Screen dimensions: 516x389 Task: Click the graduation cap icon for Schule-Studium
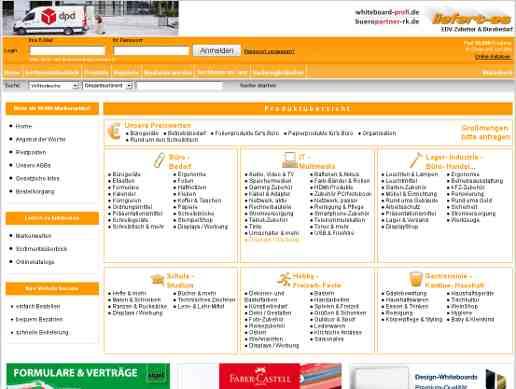pyautogui.click(x=157, y=280)
